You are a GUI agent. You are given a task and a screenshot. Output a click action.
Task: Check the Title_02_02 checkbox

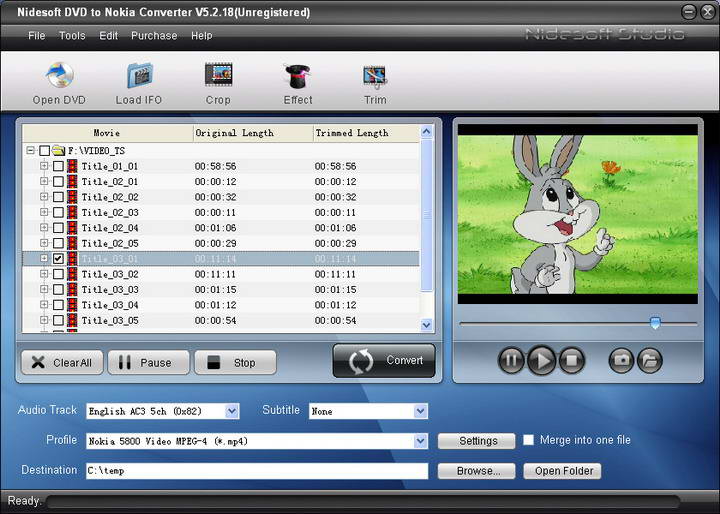coord(58,197)
